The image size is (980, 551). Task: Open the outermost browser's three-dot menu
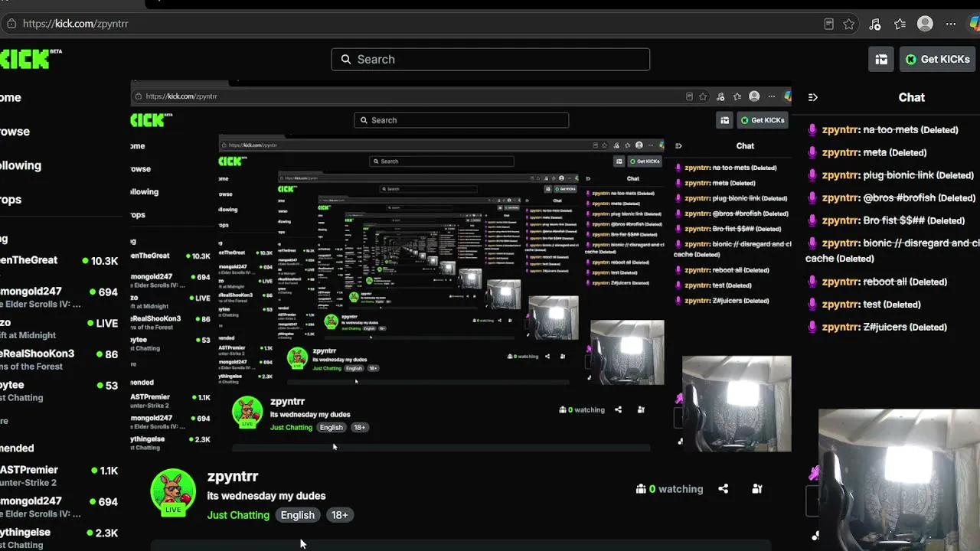pos(951,24)
